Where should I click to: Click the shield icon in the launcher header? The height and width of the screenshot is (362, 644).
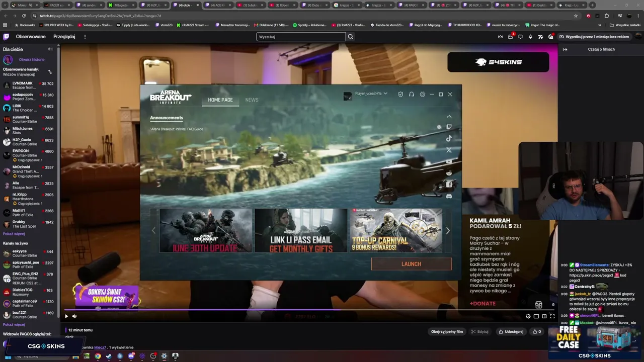(x=400, y=94)
